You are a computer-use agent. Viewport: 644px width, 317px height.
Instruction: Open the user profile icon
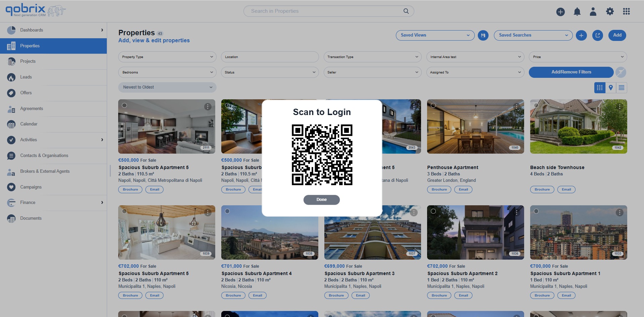593,12
